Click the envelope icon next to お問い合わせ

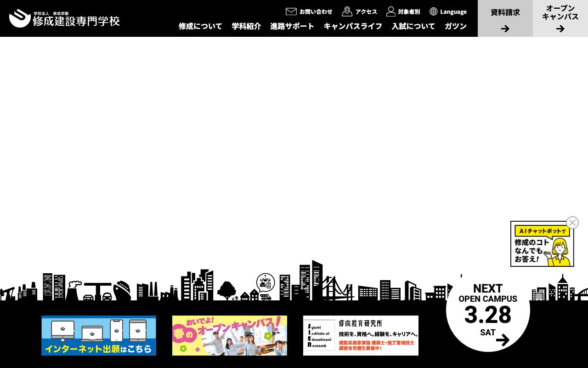click(x=291, y=11)
